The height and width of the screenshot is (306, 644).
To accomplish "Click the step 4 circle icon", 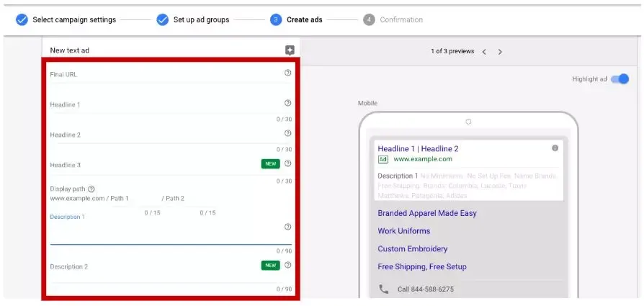I will (x=369, y=19).
